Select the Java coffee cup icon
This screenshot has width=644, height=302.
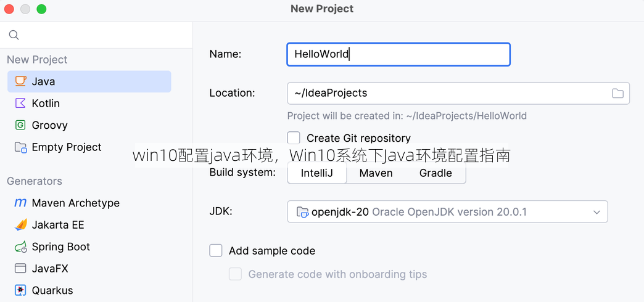(x=20, y=81)
